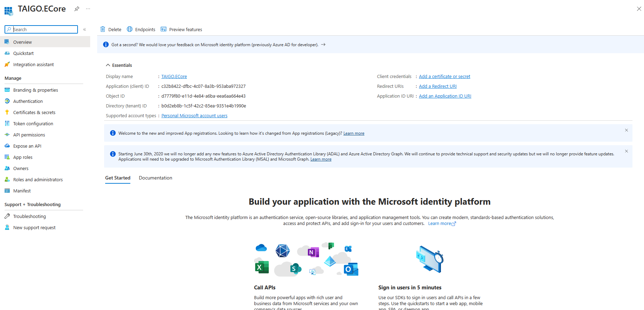The width and height of the screenshot is (644, 310).
Task: Select the Get Started tab
Action: pos(118,178)
